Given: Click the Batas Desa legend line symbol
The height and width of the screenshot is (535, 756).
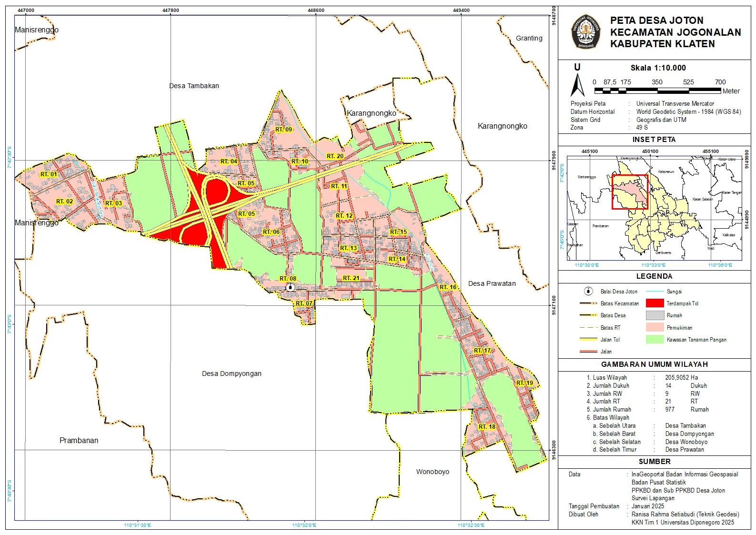Looking at the screenshot, I should point(589,315).
